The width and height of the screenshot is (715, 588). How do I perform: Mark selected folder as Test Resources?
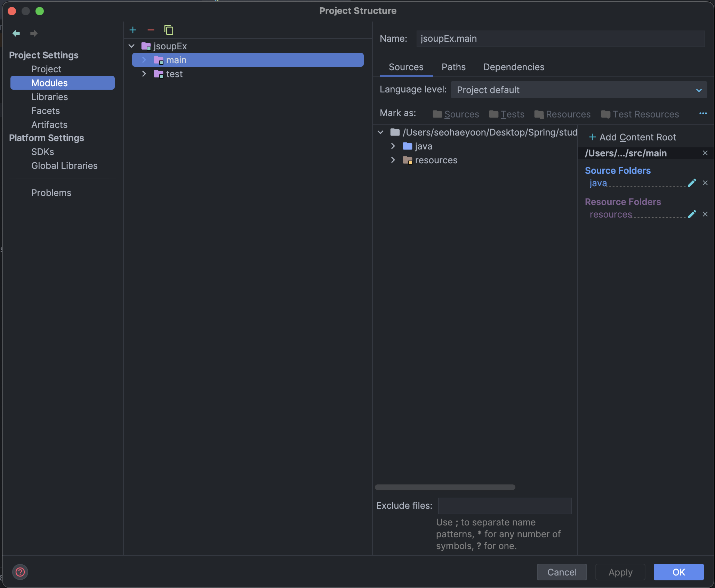click(x=640, y=114)
